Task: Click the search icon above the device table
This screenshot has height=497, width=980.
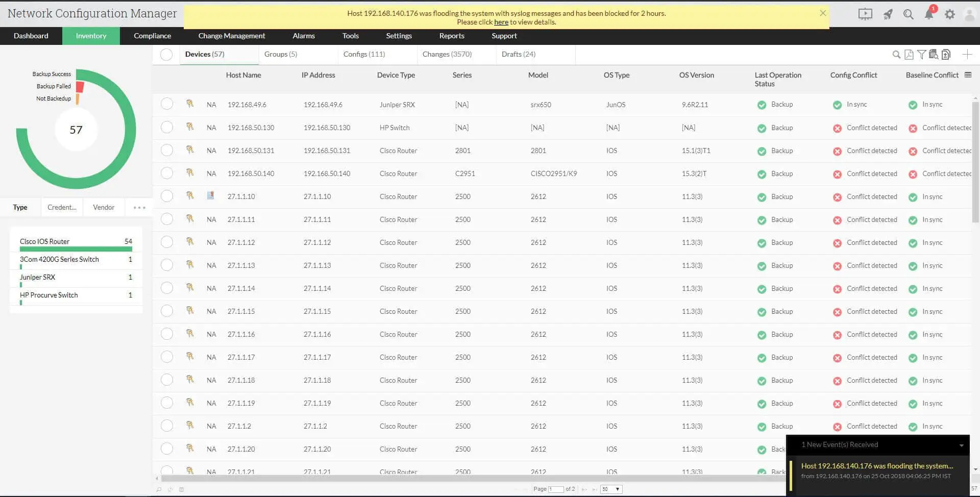Action: click(x=896, y=54)
